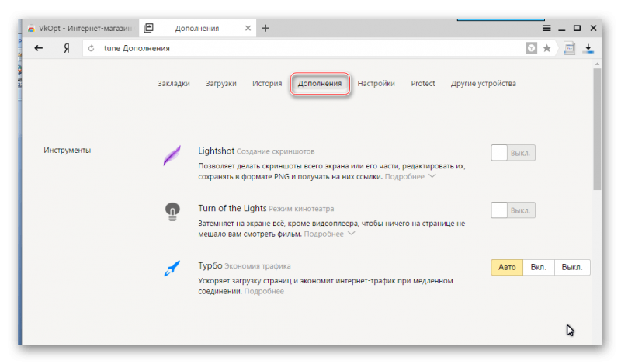The width and height of the screenshot is (621, 364).
Task: Open the Yandex home Я icon
Action: (x=67, y=48)
